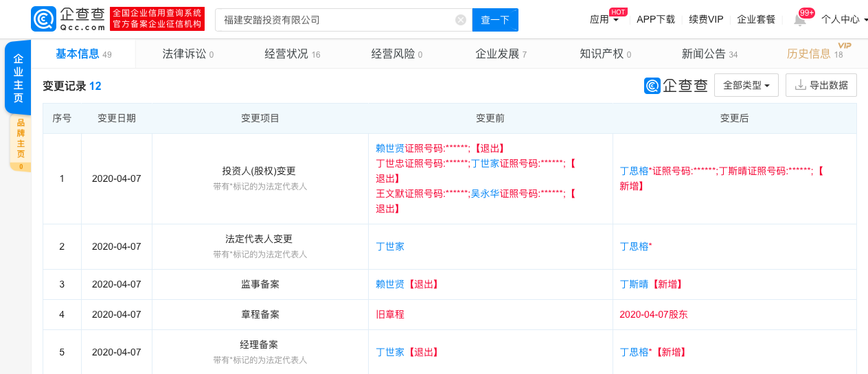This screenshot has height=374, width=868.
Task: Clear the search box with the X icon
Action: [461, 20]
